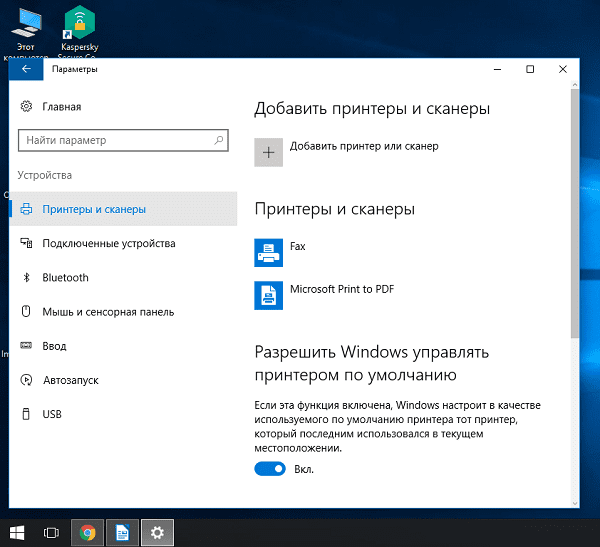Open Task View on the taskbar
The width and height of the screenshot is (600, 547).
click(x=51, y=533)
